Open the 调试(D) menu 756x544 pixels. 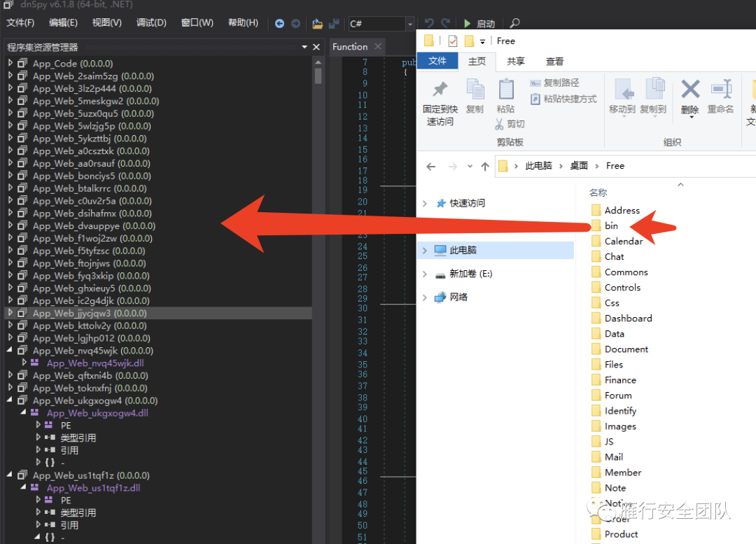point(151,23)
